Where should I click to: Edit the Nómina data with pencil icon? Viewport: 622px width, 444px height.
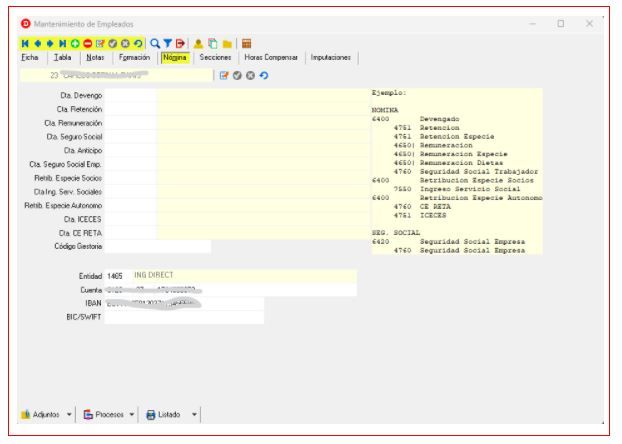224,75
